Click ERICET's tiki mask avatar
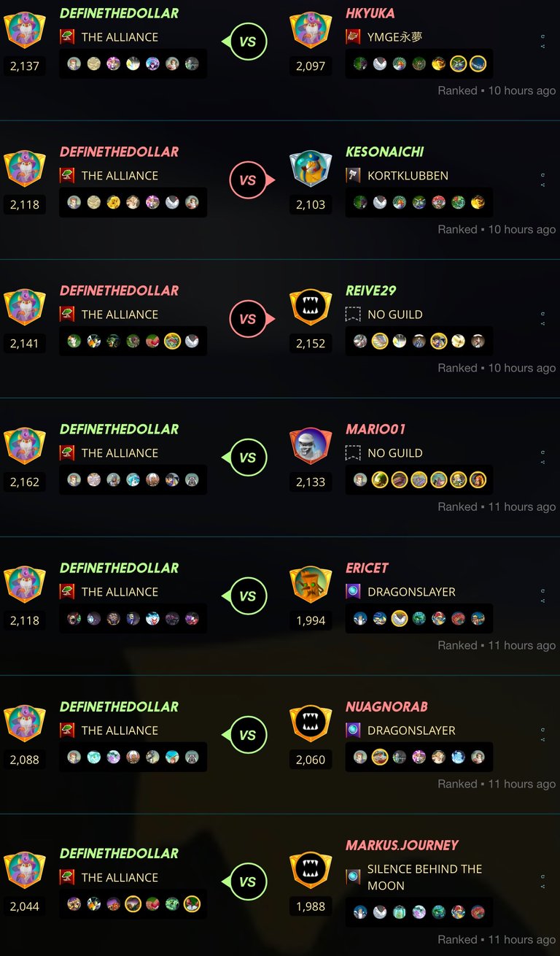Image resolution: width=560 pixels, height=956 pixels. tap(311, 585)
